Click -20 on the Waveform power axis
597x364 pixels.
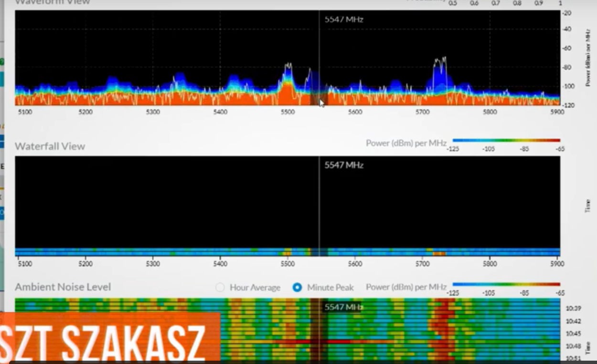567,13
